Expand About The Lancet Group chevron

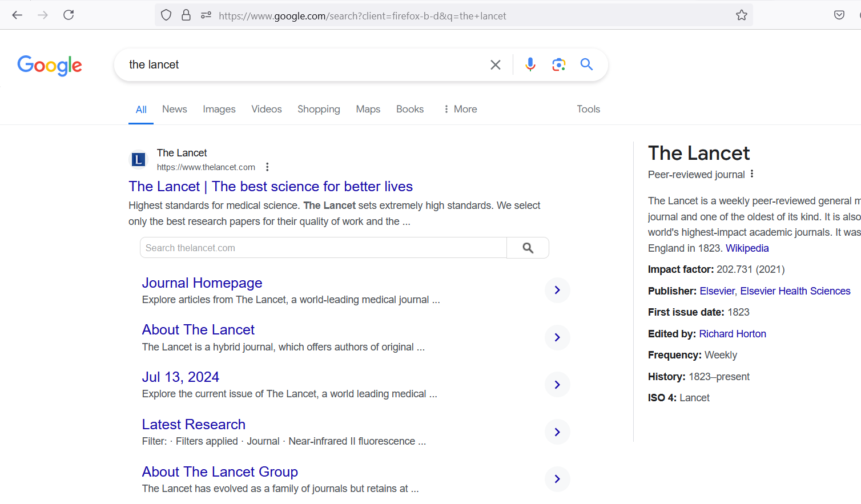click(557, 479)
